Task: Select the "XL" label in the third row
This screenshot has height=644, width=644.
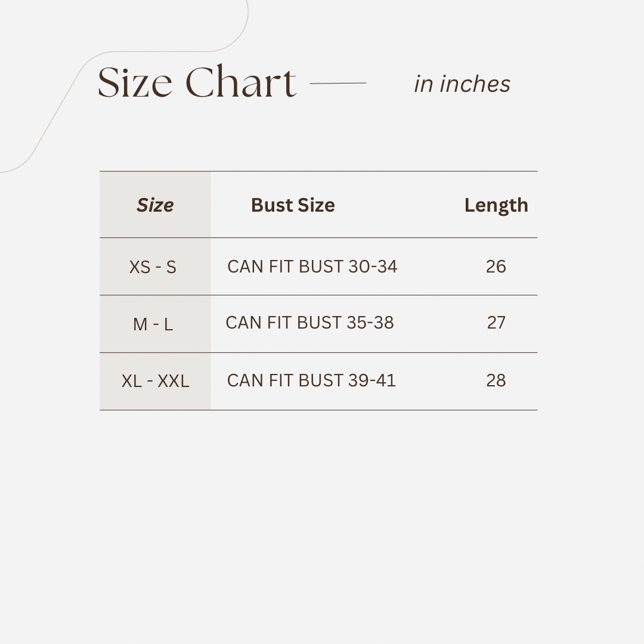Action: point(131,381)
